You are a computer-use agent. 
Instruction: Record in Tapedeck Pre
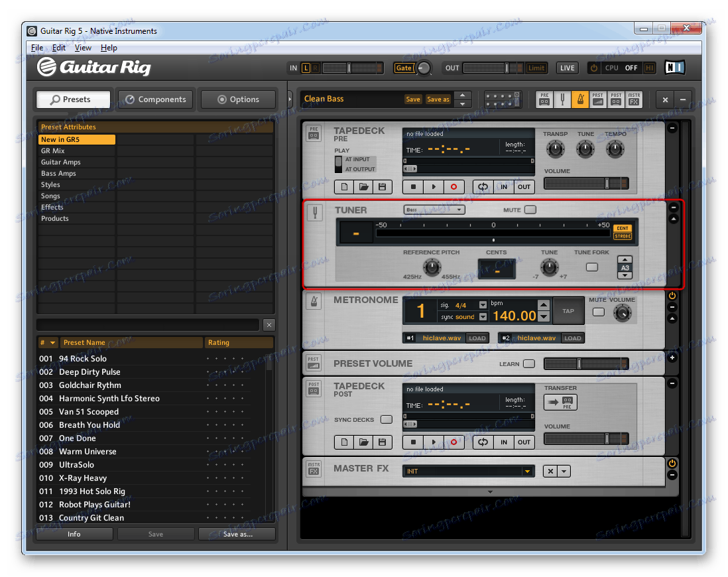pyautogui.click(x=454, y=187)
